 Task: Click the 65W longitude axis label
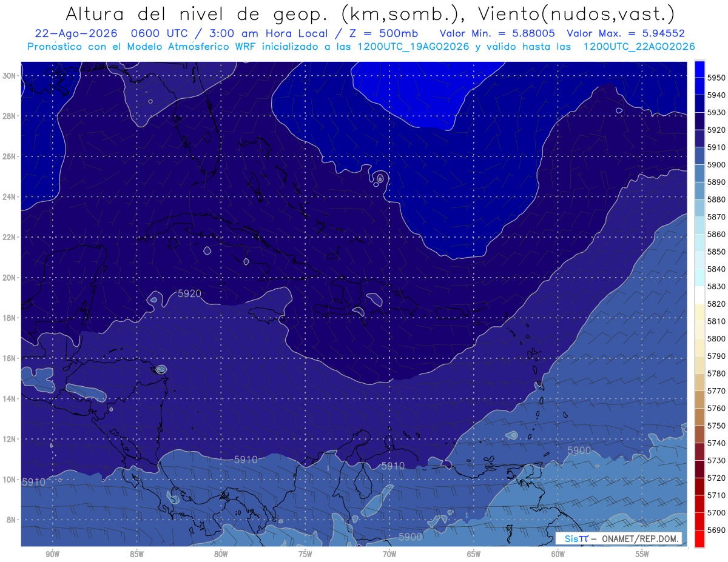pyautogui.click(x=474, y=553)
